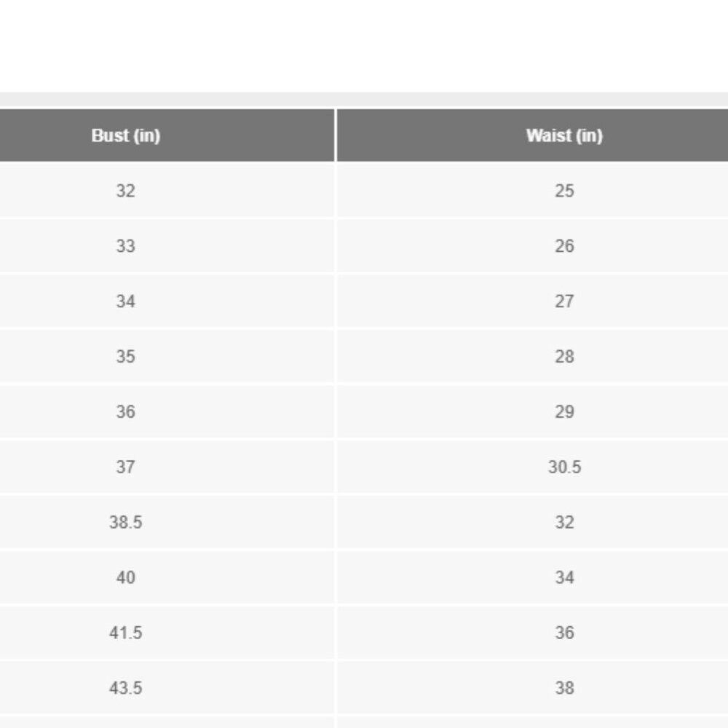This screenshot has height=728, width=728.
Task: Select the waist value 28 cell
Action: pos(564,357)
